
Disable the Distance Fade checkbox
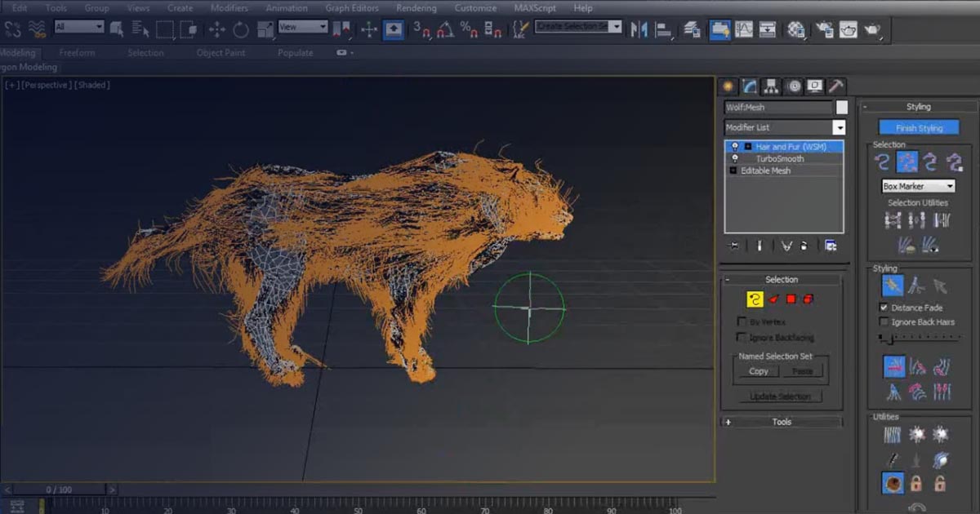click(x=881, y=308)
